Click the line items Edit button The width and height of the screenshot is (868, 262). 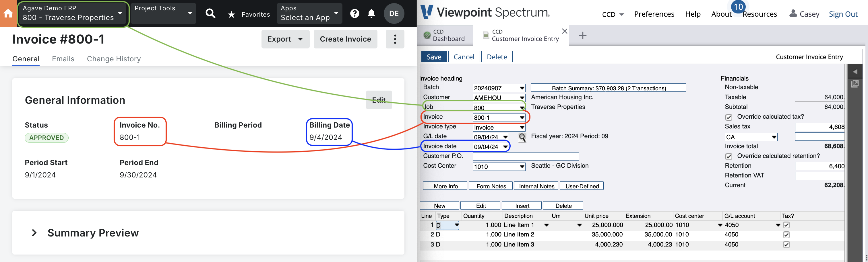click(x=480, y=206)
